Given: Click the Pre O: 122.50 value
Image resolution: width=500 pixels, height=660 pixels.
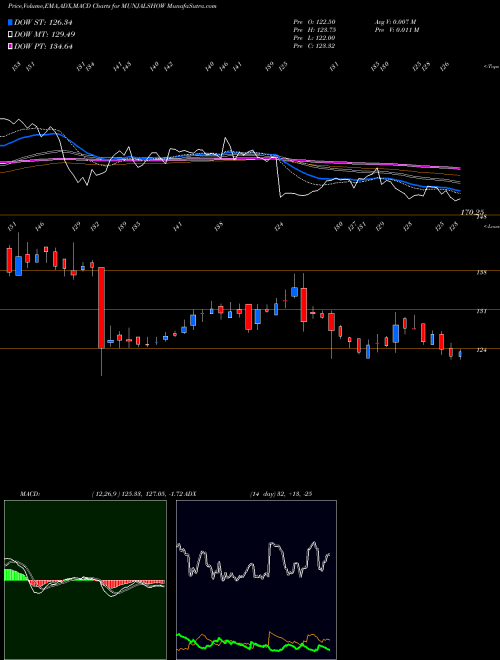Looking at the screenshot, I should [x=314, y=22].
